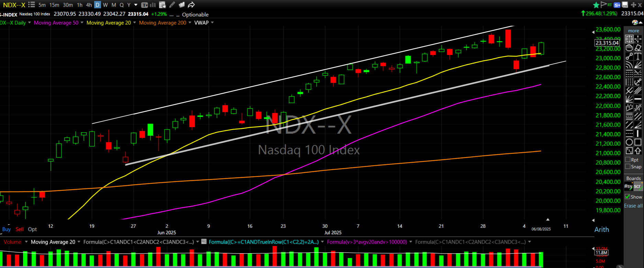
Task: Open the Moving Average 20 price dropdown
Action: point(134,23)
